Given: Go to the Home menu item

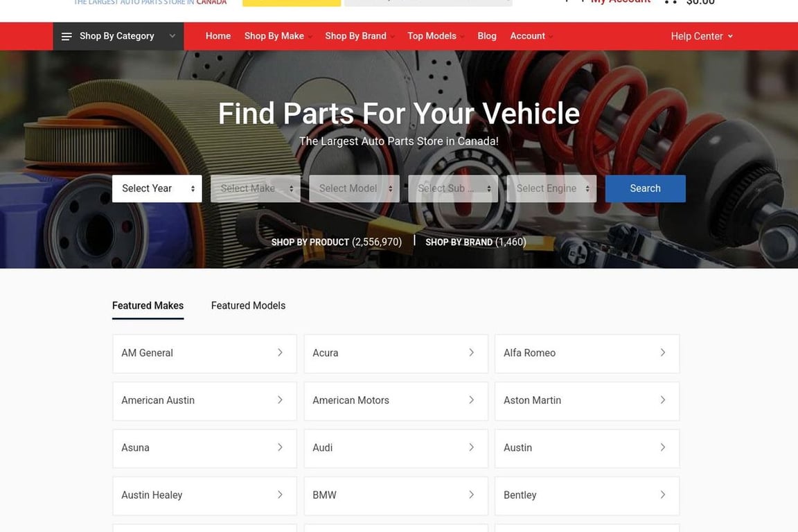Looking at the screenshot, I should coord(218,36).
